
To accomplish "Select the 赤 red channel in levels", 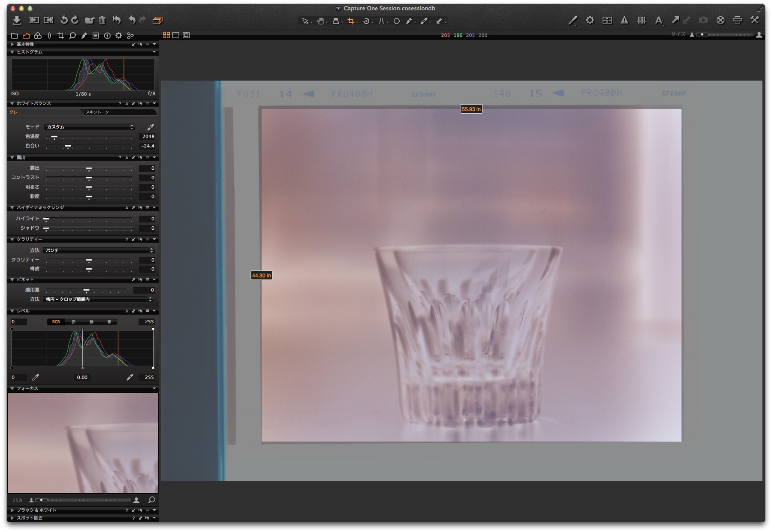I will point(73,322).
